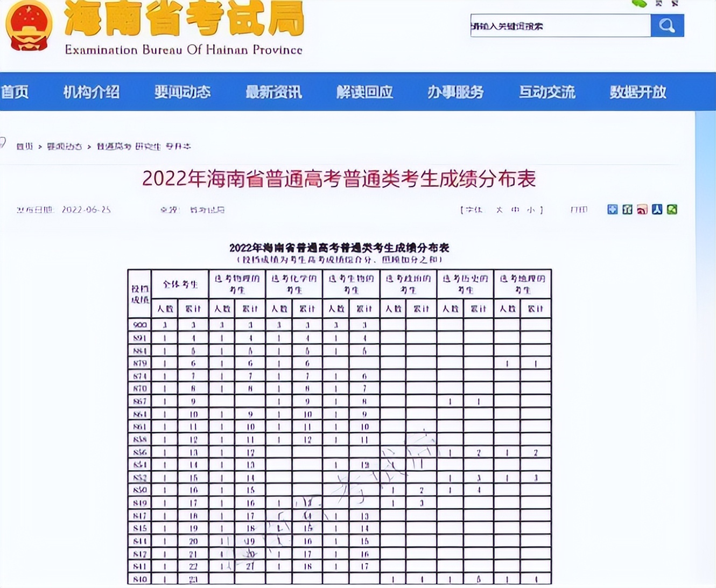Open the 办事服务 navigation item

tap(455, 92)
